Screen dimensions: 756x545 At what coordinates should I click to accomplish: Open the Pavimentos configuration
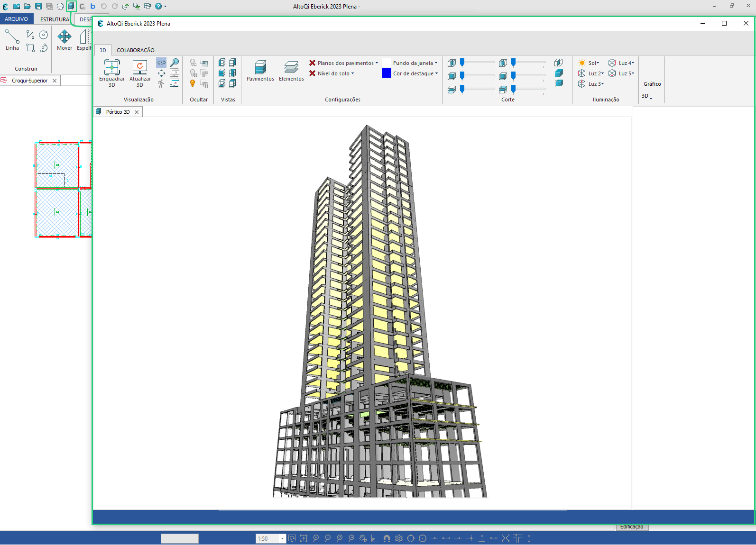[260, 71]
